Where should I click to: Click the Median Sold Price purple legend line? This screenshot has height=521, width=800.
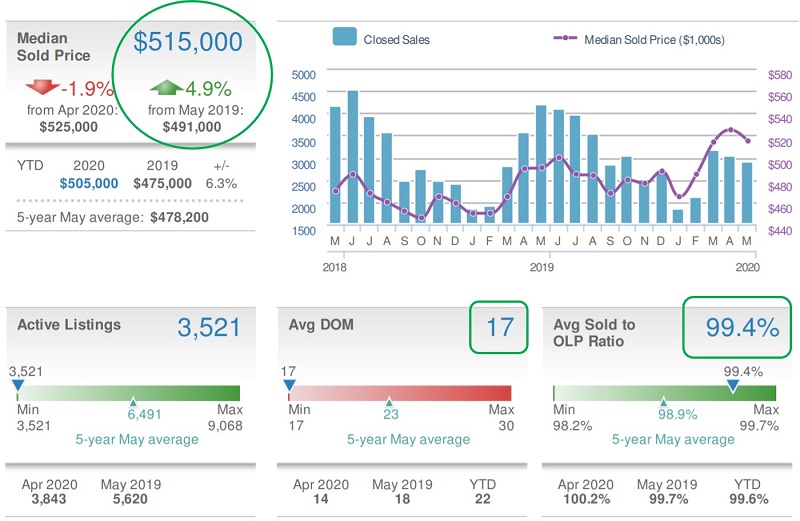click(x=567, y=38)
